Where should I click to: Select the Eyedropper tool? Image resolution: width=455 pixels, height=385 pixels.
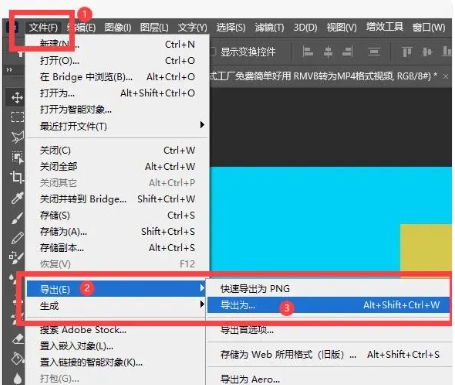coord(17,198)
